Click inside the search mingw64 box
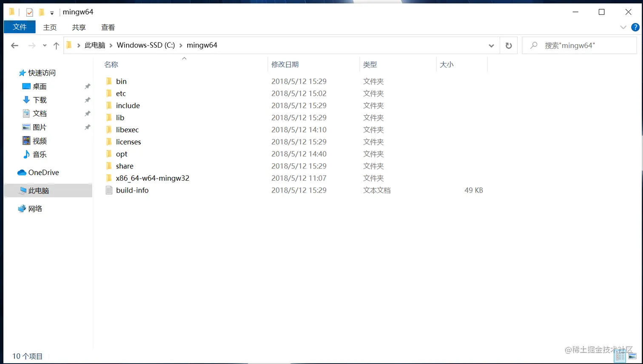Image resolution: width=643 pixels, height=364 pixels. click(578, 45)
